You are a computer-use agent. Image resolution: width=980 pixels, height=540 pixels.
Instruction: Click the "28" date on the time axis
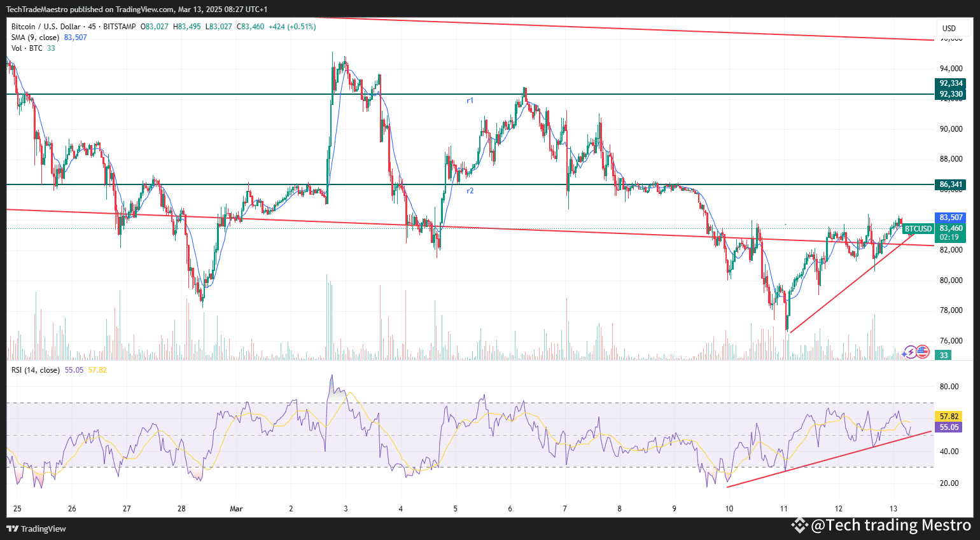point(182,509)
